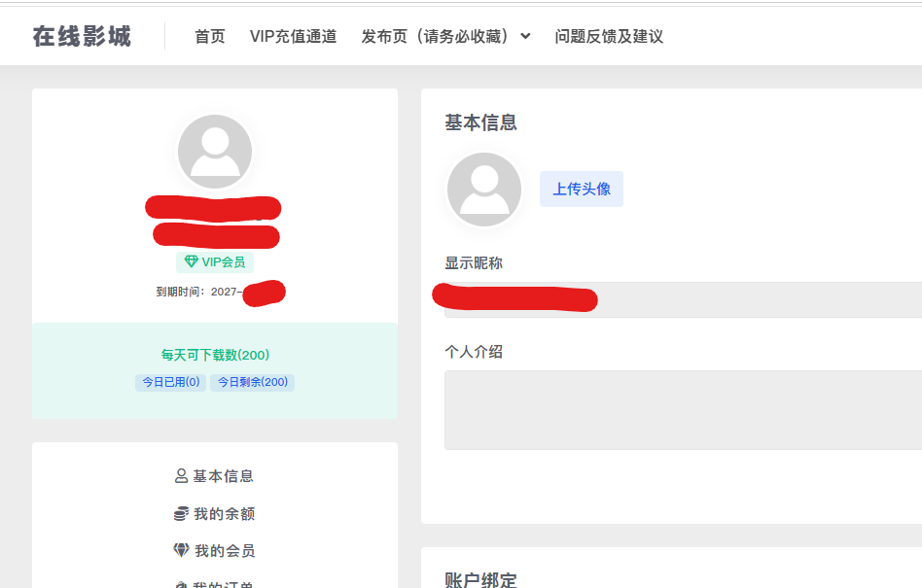Screen dimensions: 922x588
Task: Click the 到期时间 expiry text
Action: (198, 292)
